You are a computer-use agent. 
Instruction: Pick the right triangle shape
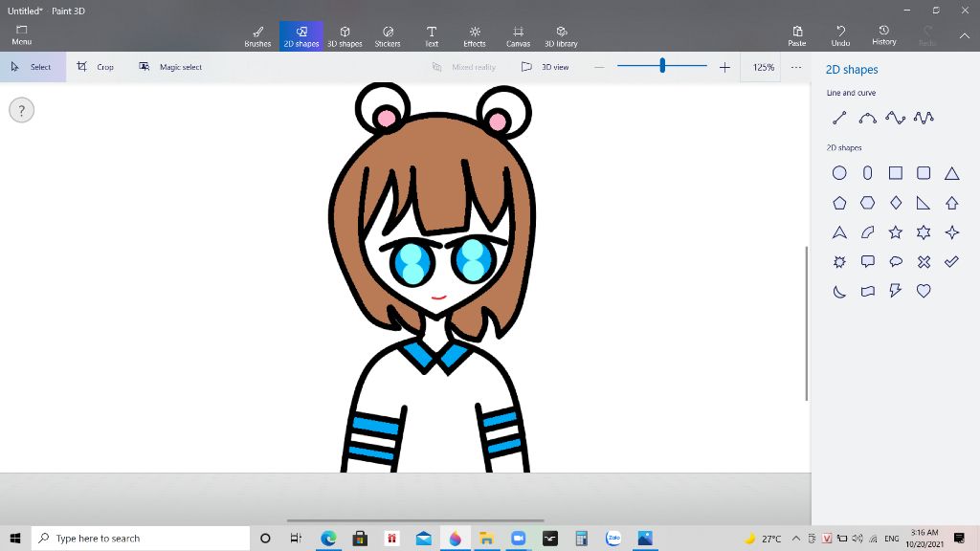tap(924, 203)
